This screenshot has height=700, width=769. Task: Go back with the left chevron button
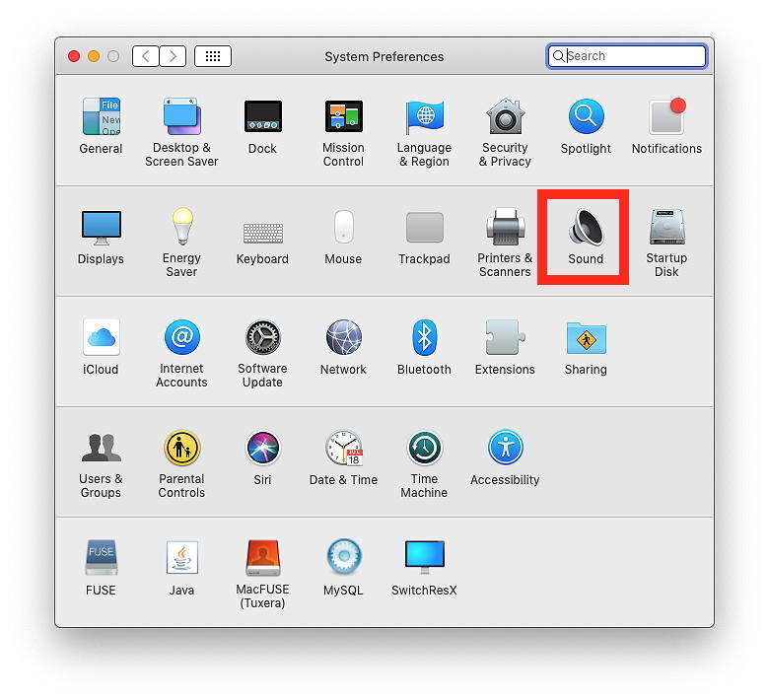click(x=146, y=56)
